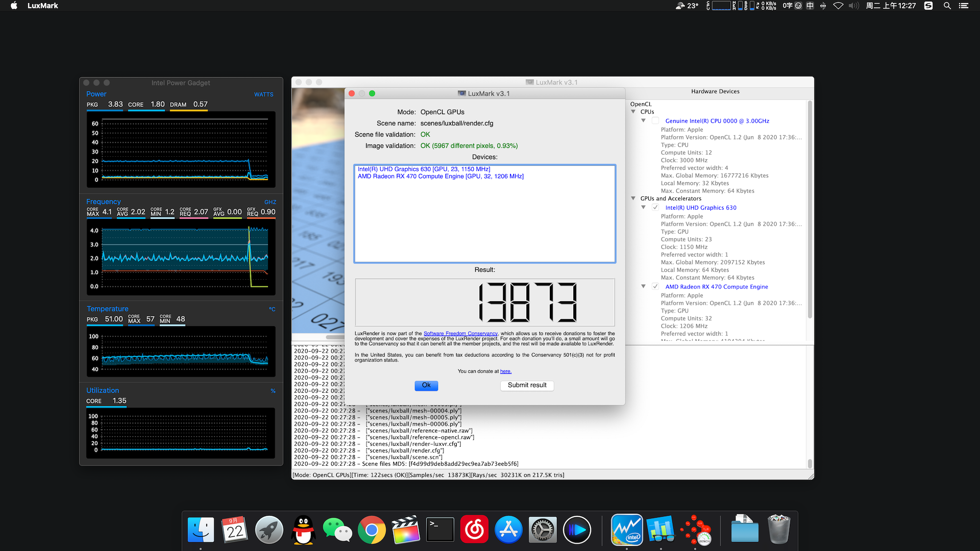Open Finder from the dock
Screen dimensions: 980x551
click(201, 529)
